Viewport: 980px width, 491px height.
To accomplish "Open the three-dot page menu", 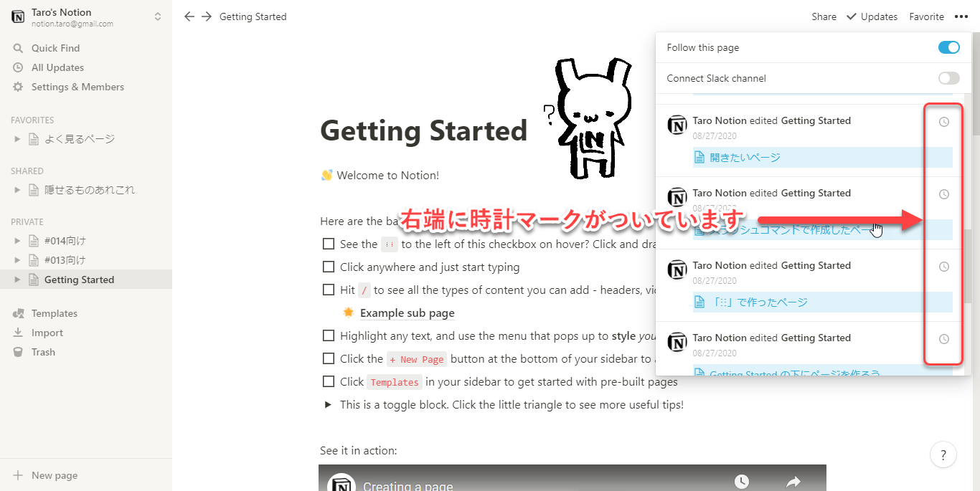I will [x=961, y=16].
